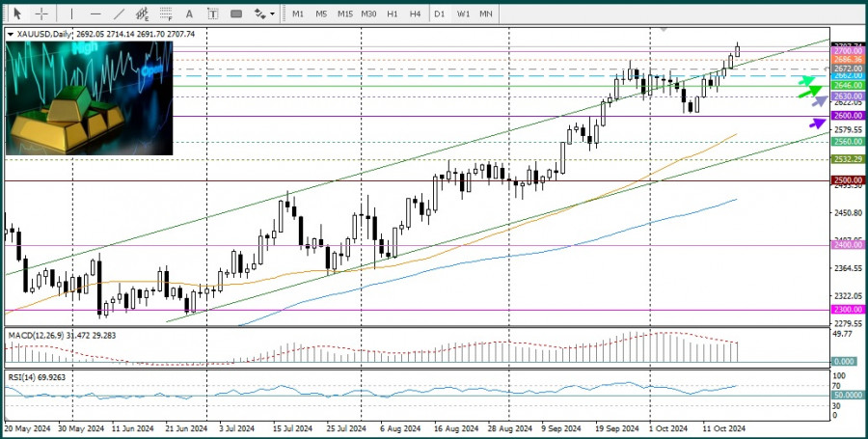Select the MN monthly timeframe
Screen dimensions: 868x439
tap(486, 14)
